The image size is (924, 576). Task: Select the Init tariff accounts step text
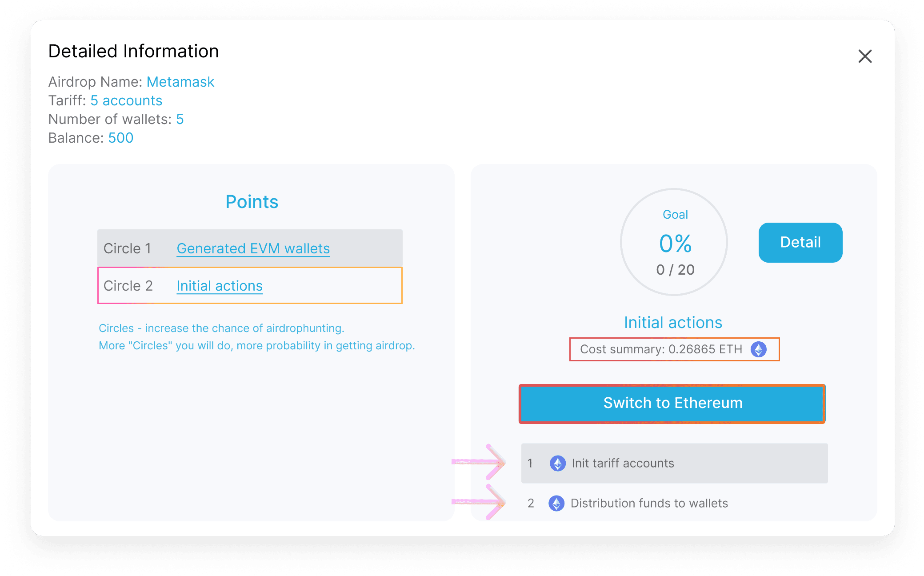(x=623, y=464)
